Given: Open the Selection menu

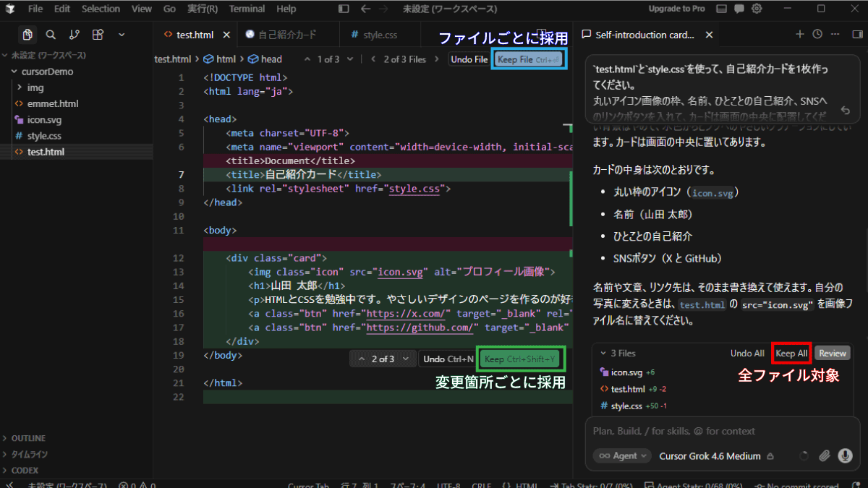Looking at the screenshot, I should (x=101, y=9).
